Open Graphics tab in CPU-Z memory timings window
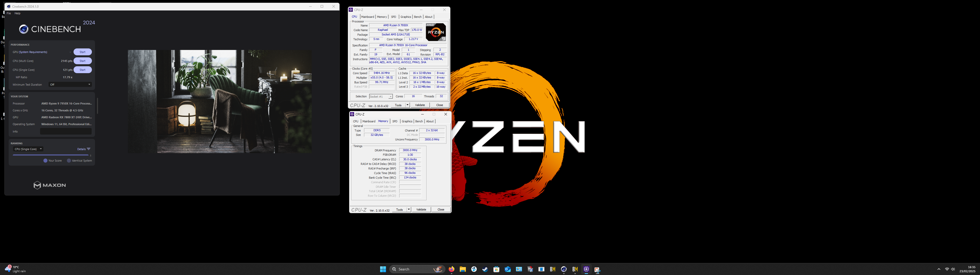The height and width of the screenshot is (275, 980). coord(407,122)
